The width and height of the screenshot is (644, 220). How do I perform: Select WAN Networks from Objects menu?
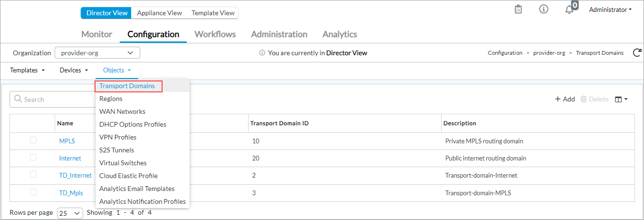(122, 111)
